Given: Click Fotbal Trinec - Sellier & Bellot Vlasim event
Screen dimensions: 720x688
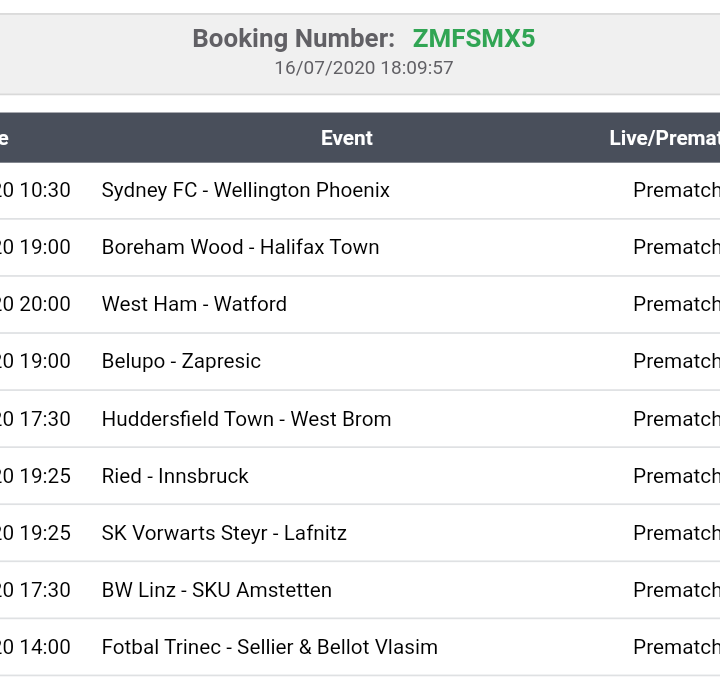Looking at the screenshot, I should (x=269, y=647).
